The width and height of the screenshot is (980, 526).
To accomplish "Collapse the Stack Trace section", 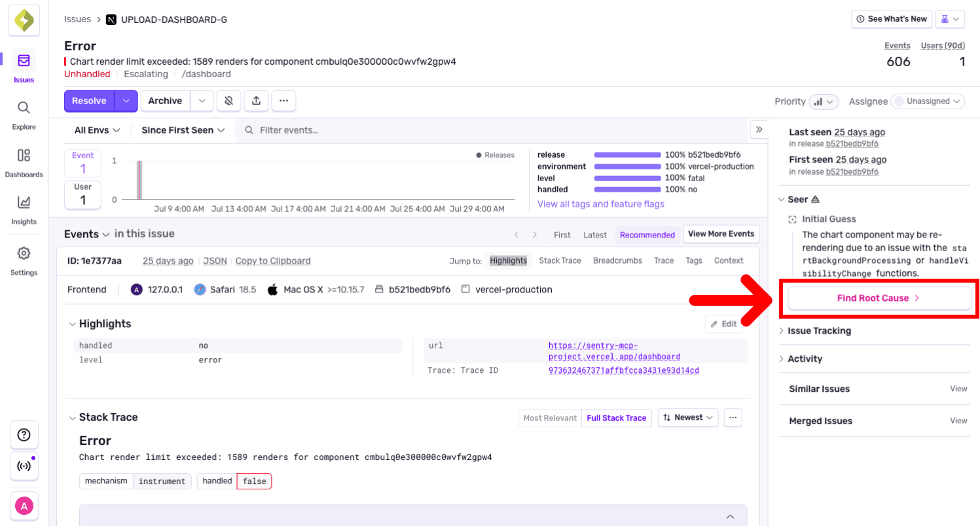I will pyautogui.click(x=73, y=417).
